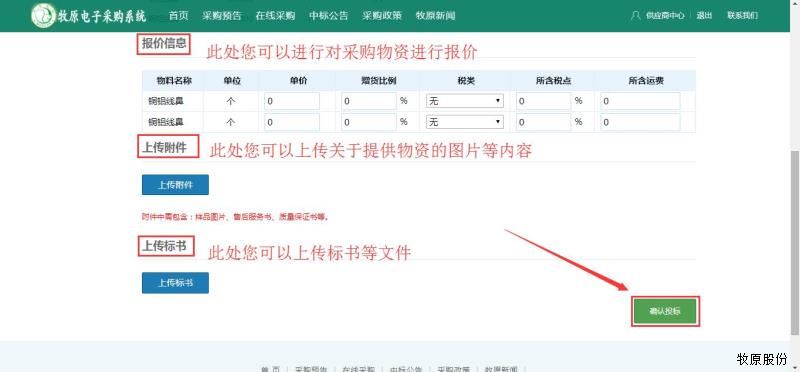Open the 在线采购 nav item

(x=276, y=16)
